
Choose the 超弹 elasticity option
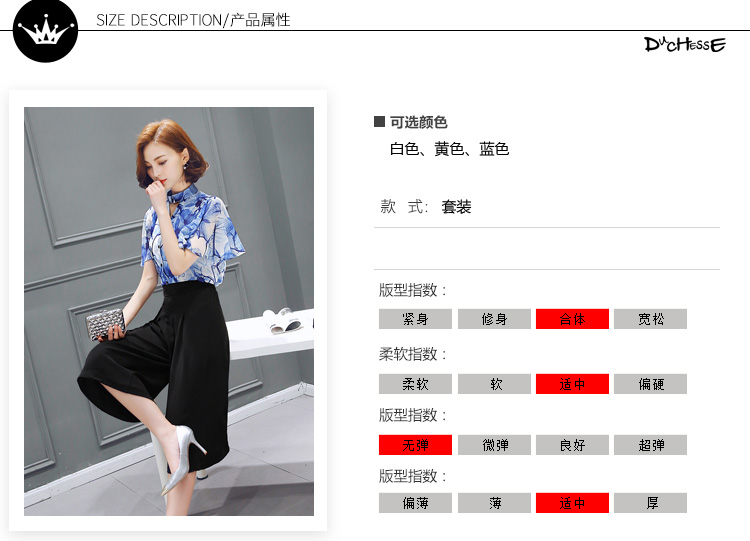point(651,445)
